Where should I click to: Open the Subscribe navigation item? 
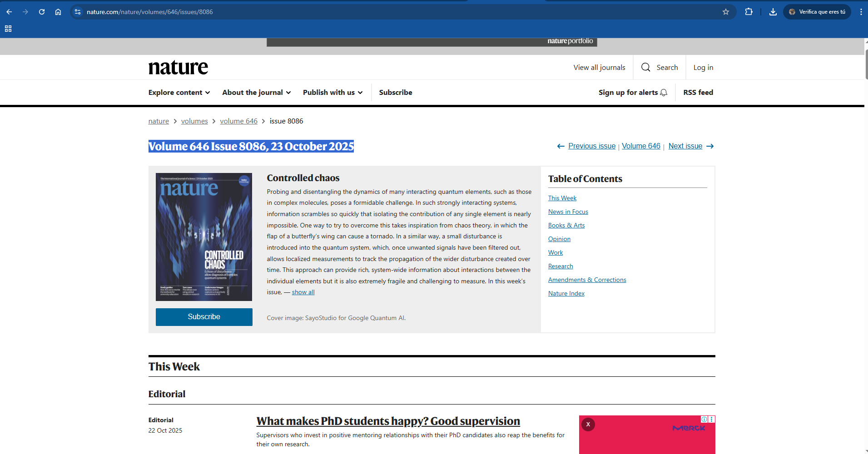click(x=395, y=93)
